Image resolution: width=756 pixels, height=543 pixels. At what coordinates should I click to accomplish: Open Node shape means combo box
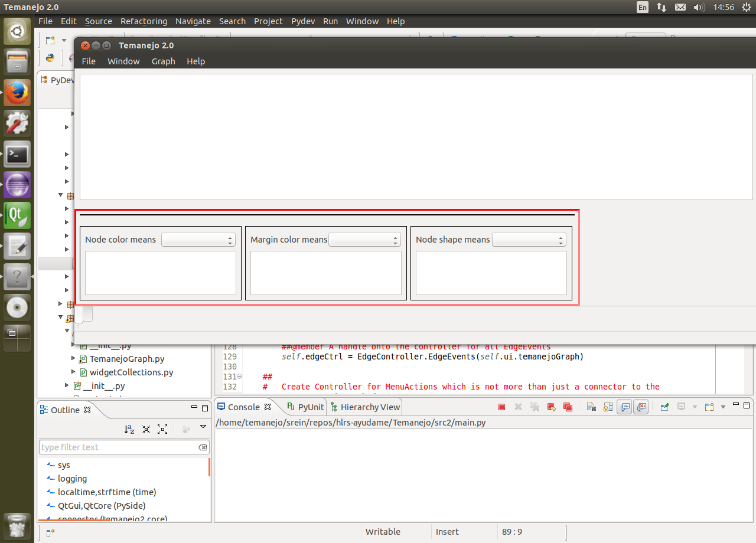(x=529, y=240)
